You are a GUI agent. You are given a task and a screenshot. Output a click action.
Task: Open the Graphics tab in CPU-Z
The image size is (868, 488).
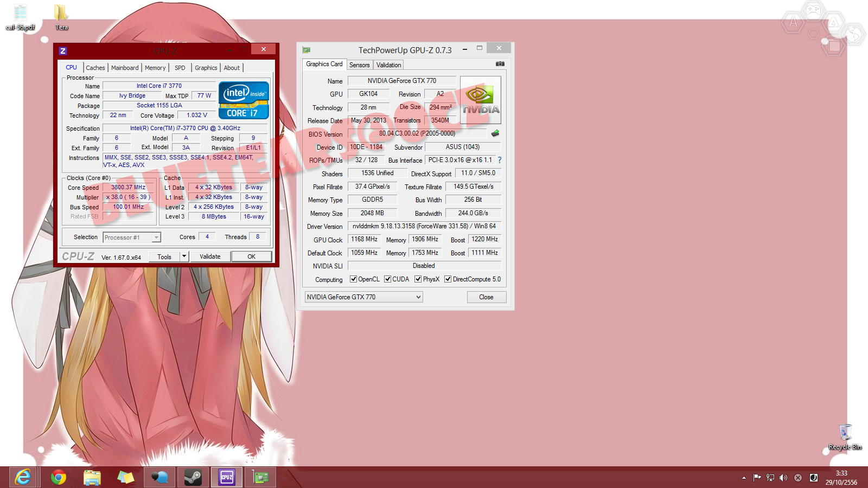tap(206, 68)
